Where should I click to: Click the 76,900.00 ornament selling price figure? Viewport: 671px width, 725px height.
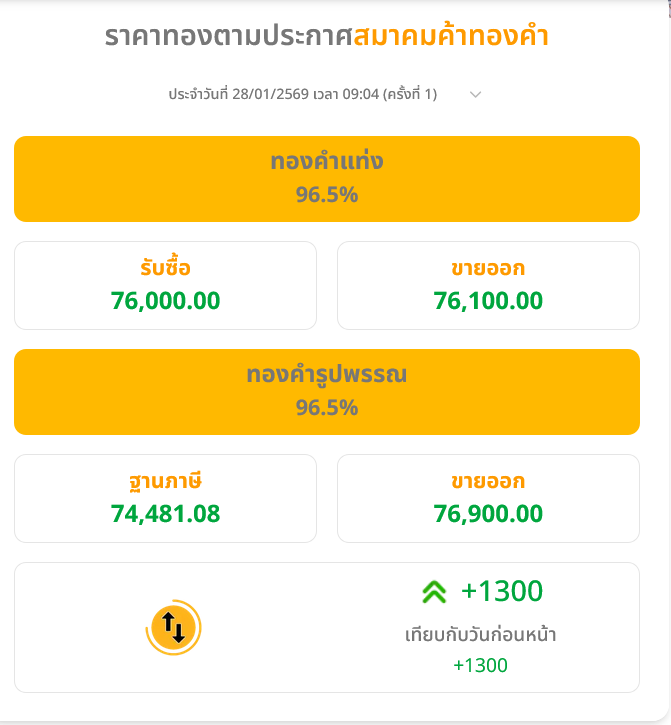(x=488, y=514)
